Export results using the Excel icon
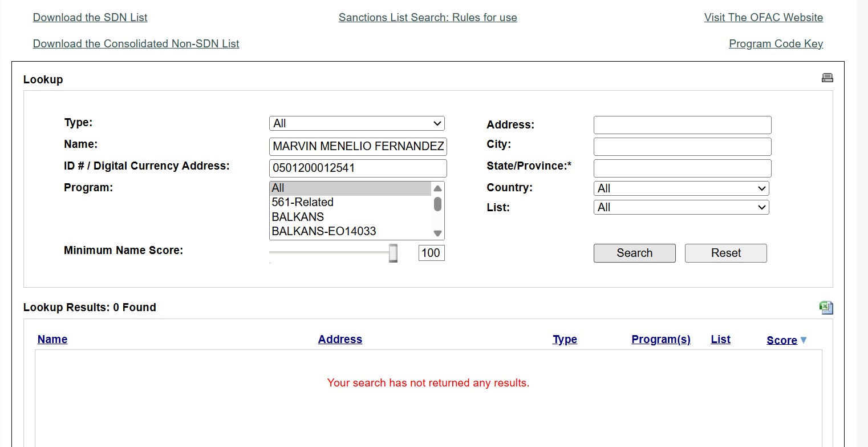Screen dimensions: 868x447 [x=826, y=308]
